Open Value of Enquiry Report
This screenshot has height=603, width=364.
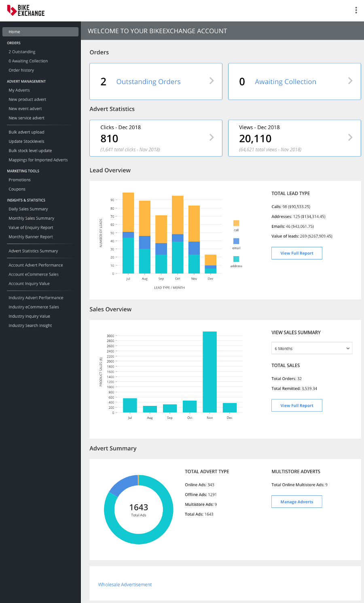[31, 228]
